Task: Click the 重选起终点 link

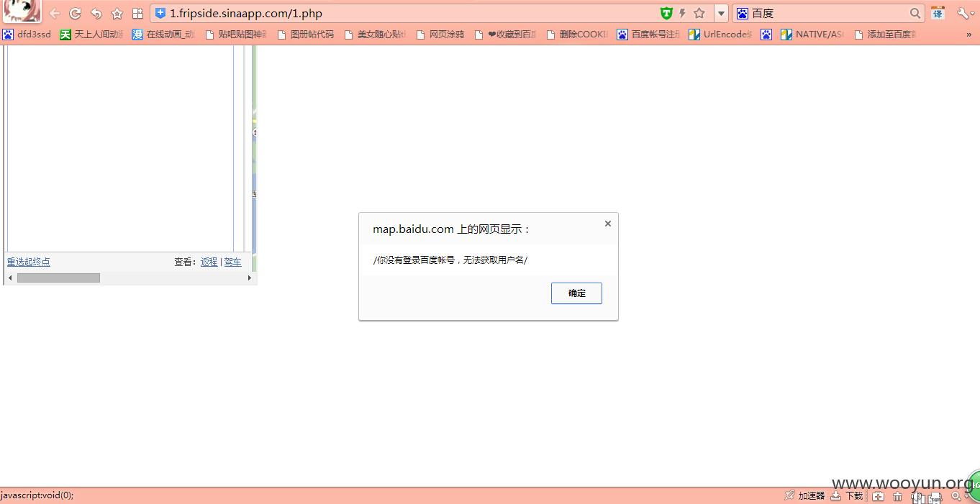Action: tap(29, 262)
